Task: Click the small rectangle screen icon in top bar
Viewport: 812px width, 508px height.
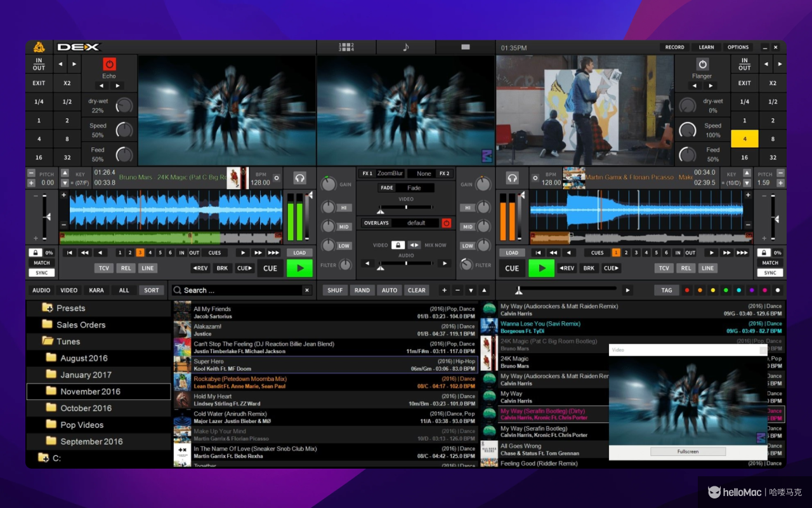Action: [466, 47]
